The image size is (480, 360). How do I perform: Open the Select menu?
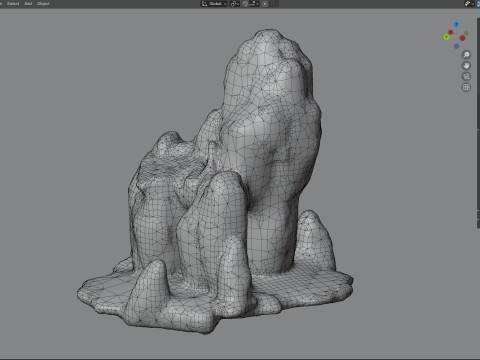click(x=13, y=4)
